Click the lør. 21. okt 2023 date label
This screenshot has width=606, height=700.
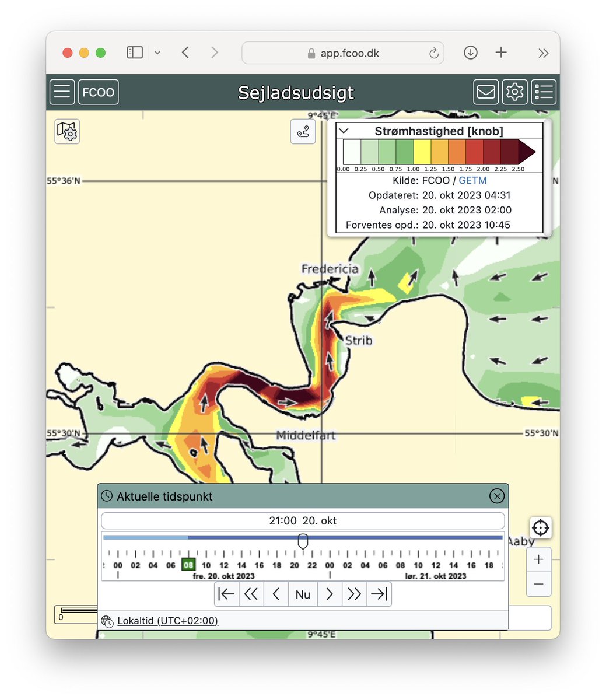(436, 576)
